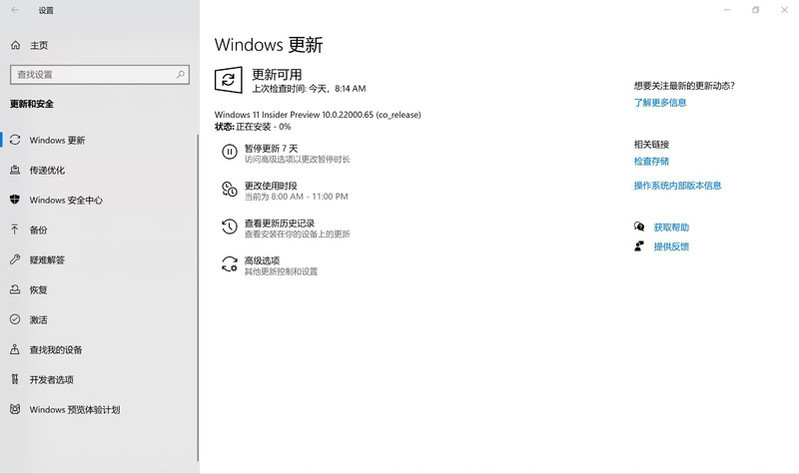The image size is (799, 474).
Task: Open 查看更新历史记录
Action: pos(280,223)
